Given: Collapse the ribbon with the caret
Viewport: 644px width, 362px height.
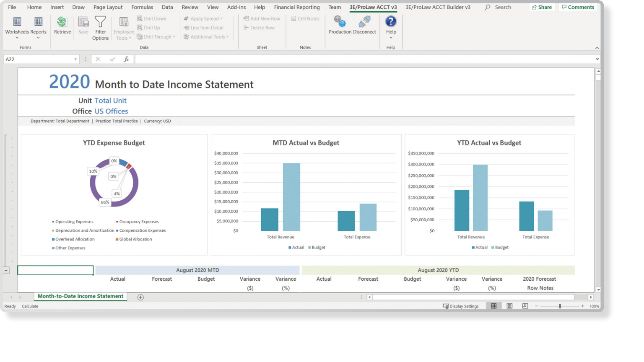Looking at the screenshot, I should [x=597, y=48].
